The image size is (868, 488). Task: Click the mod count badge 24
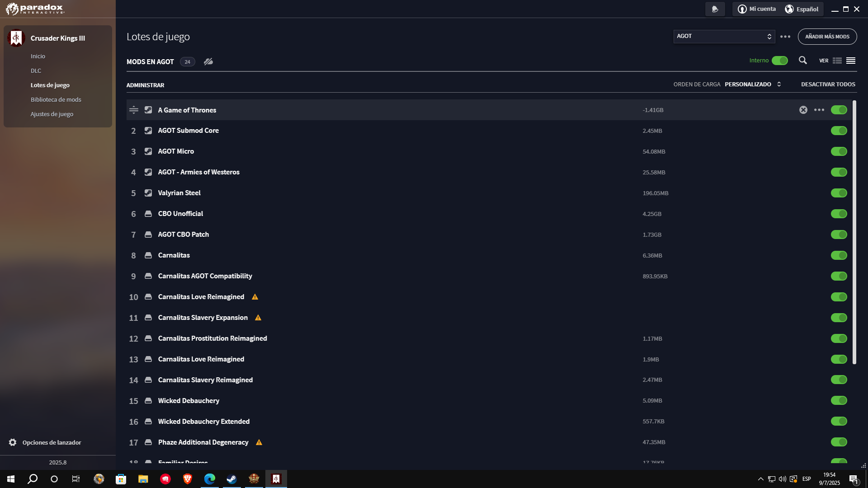tap(188, 62)
